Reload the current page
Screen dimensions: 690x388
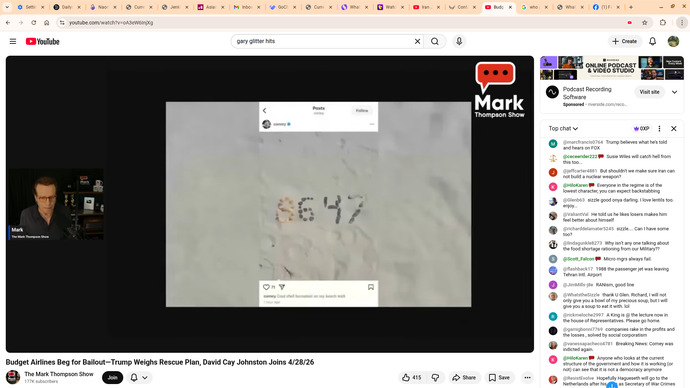[33, 22]
